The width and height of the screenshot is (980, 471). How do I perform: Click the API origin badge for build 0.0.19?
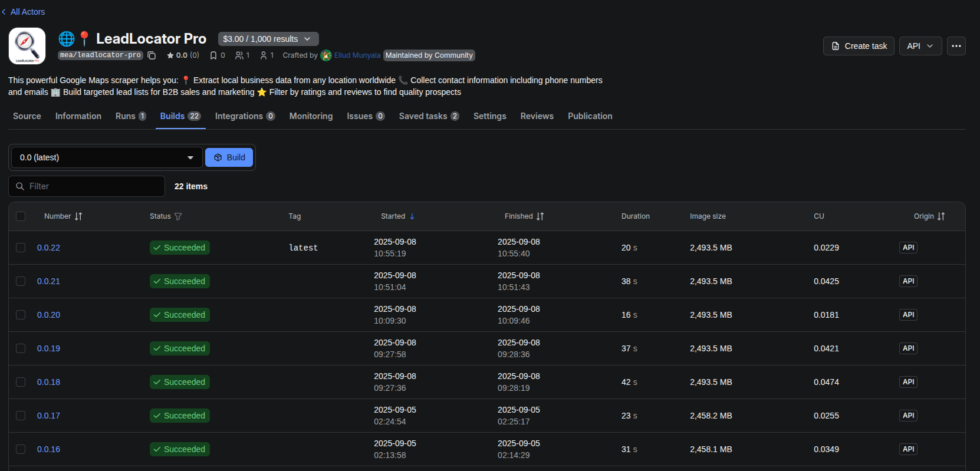click(908, 348)
